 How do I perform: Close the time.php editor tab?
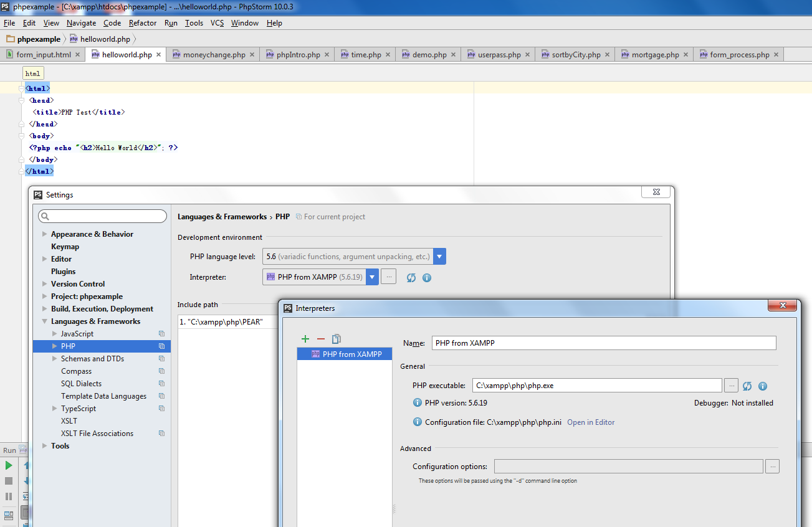coord(388,55)
